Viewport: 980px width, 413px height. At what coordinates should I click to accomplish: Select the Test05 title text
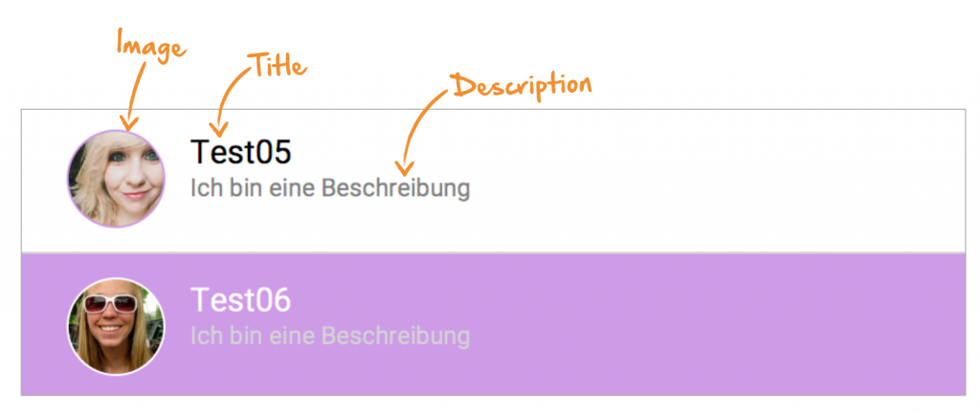point(240,151)
